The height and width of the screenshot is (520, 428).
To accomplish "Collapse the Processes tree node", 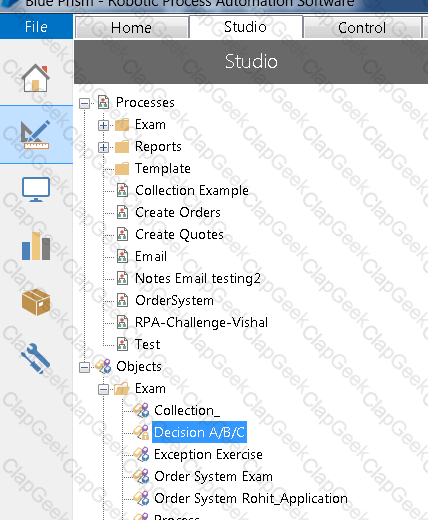I will coord(85,103).
